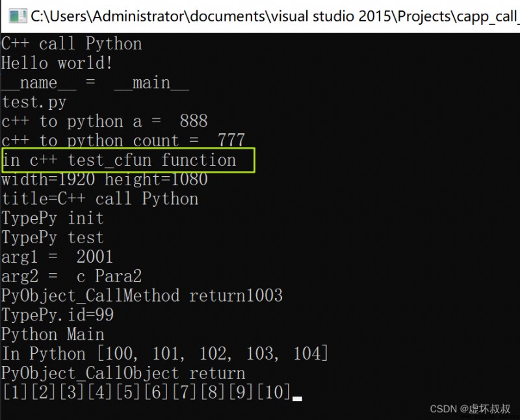Viewport: 520px width, 420px height.
Task: Click the 'PyObject_CallObject return' line
Action: (123, 373)
